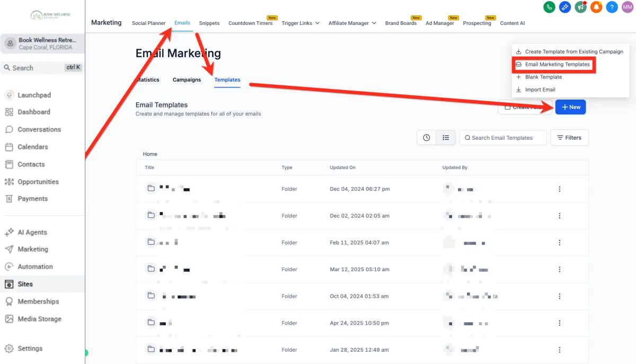The width and height of the screenshot is (636, 364).
Task: Open row menu for Apr 24, 2025 folder
Action: pos(559,323)
